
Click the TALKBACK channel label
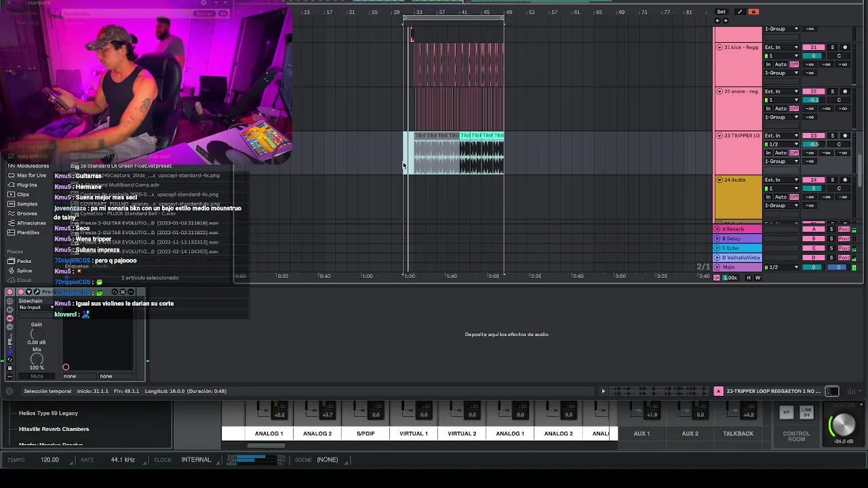pos(738,433)
